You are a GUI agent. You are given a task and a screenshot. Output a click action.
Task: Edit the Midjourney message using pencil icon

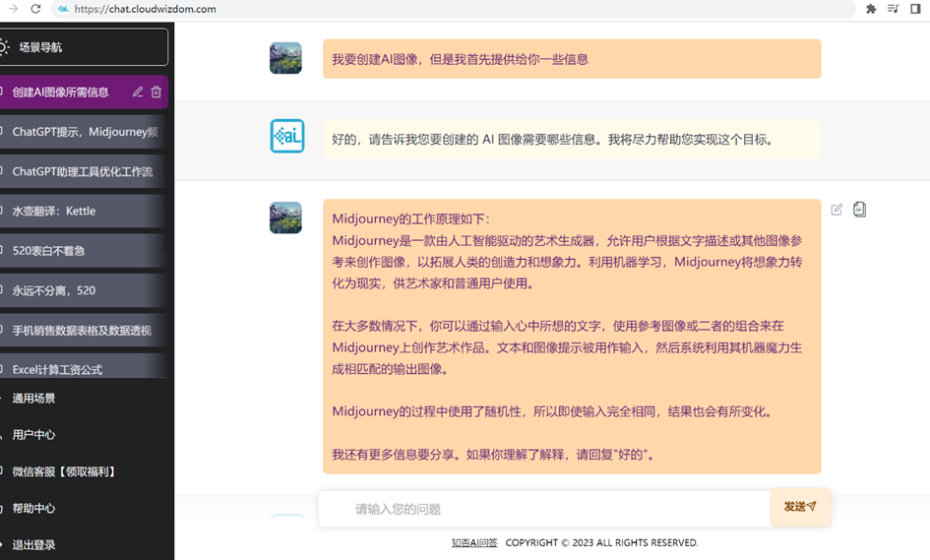837,210
